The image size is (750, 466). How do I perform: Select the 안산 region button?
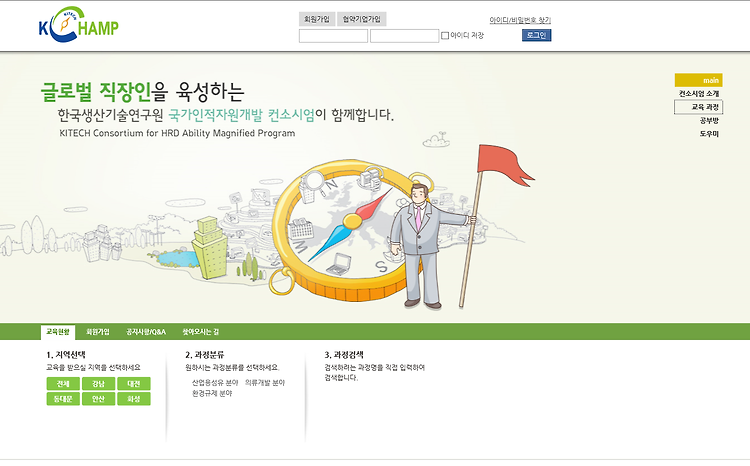99,399
